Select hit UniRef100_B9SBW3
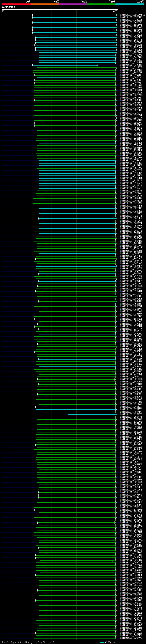This screenshot has height=644, width=146. (131, 25)
